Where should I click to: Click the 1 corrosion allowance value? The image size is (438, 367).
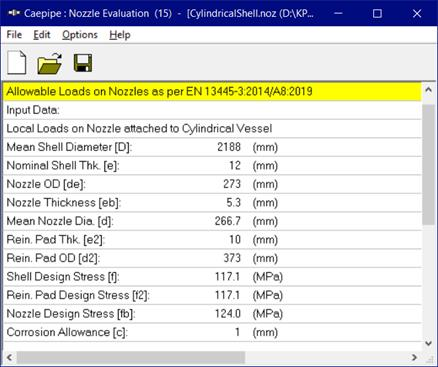237,332
